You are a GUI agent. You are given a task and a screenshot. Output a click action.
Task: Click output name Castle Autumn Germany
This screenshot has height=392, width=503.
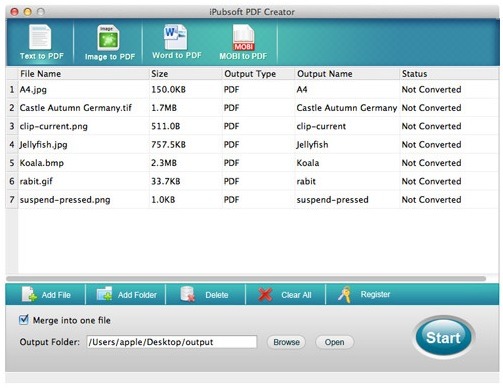click(x=347, y=108)
